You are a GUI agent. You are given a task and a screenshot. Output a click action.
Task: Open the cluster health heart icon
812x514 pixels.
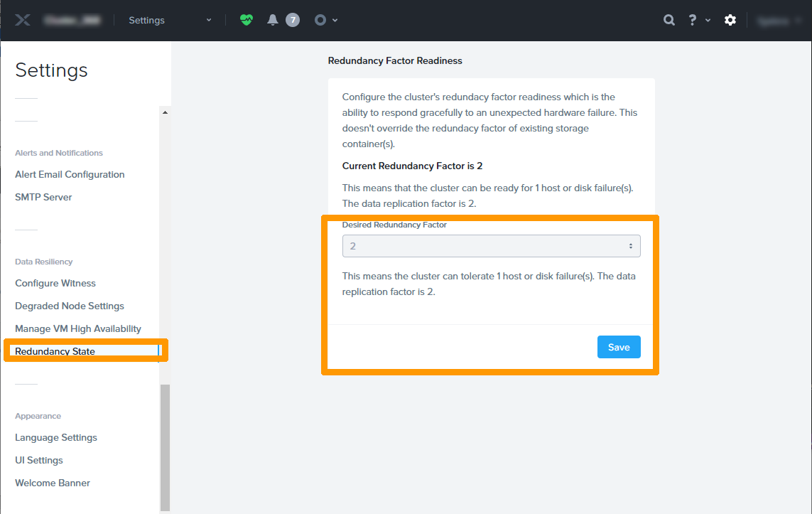pyautogui.click(x=246, y=20)
